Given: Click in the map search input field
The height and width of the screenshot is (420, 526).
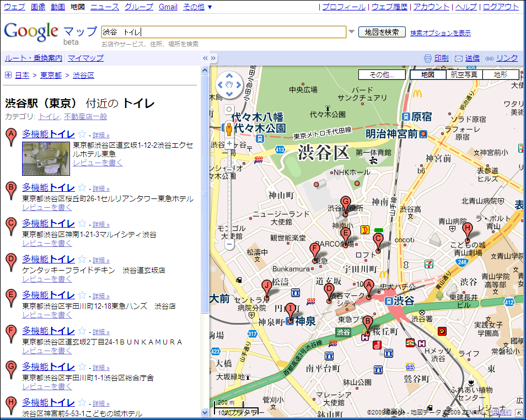Looking at the screenshot, I should coord(223,32).
